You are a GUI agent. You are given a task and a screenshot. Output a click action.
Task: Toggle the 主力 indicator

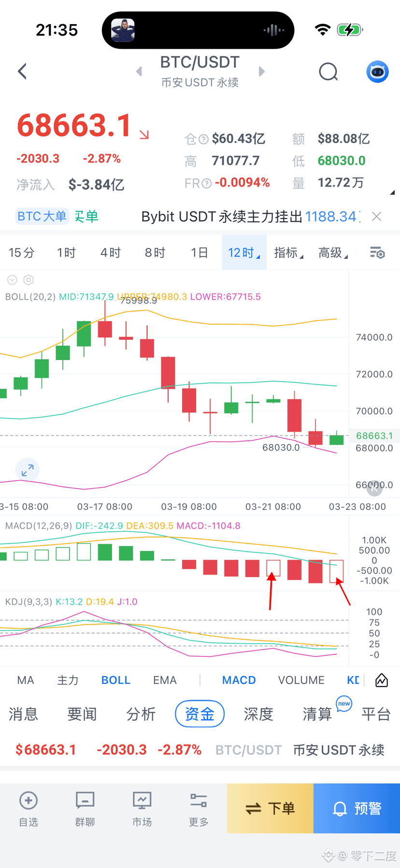pyautogui.click(x=68, y=680)
